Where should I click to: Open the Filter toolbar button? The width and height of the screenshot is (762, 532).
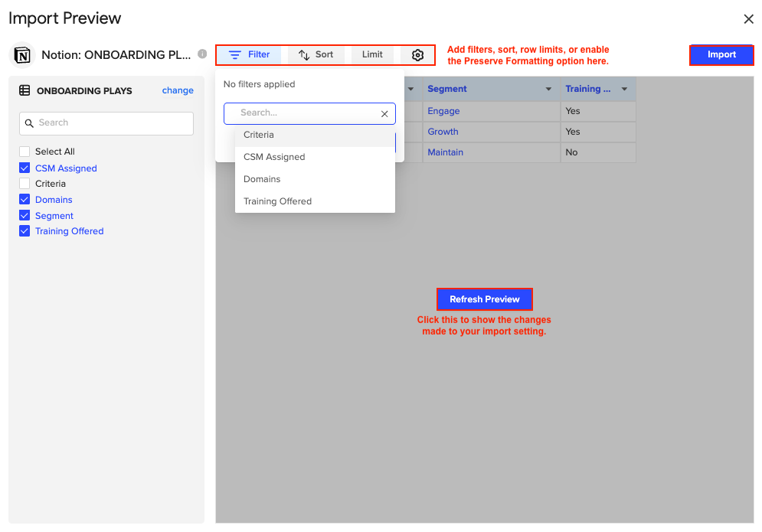click(x=250, y=55)
